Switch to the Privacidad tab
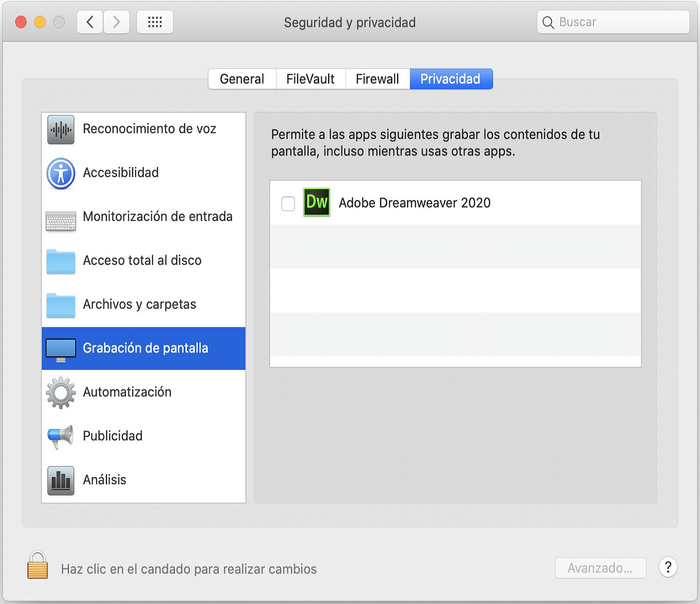 click(x=450, y=79)
